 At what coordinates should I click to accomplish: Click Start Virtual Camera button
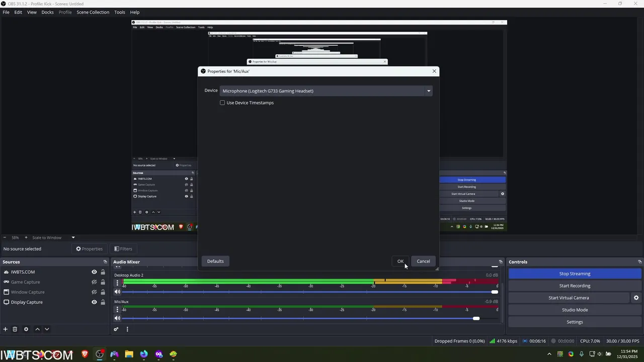(569, 298)
